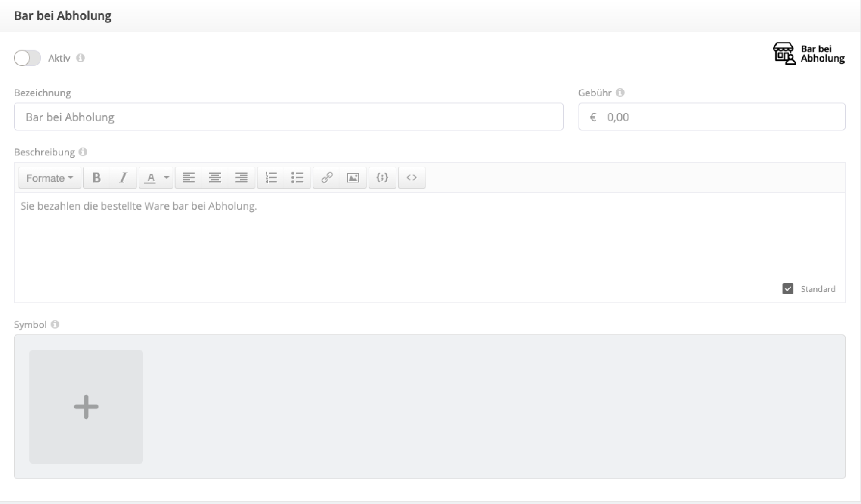Image resolution: width=861 pixels, height=504 pixels.
Task: Insert a numbered list
Action: tap(271, 178)
